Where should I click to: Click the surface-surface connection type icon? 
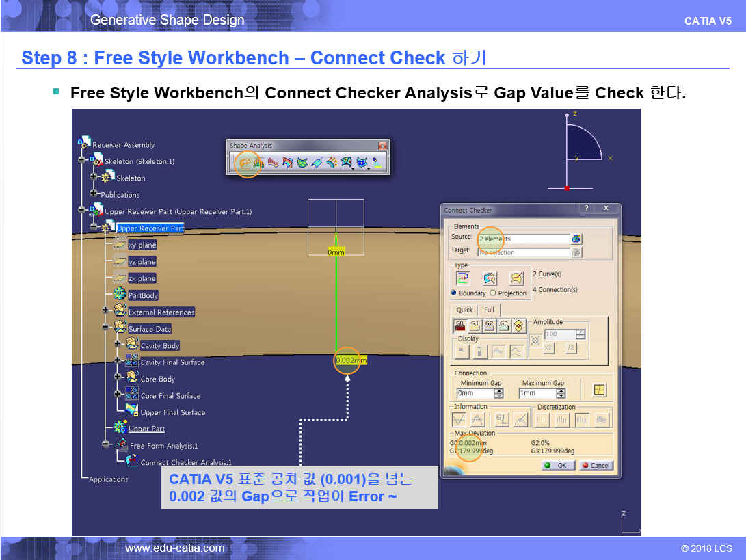click(x=490, y=278)
